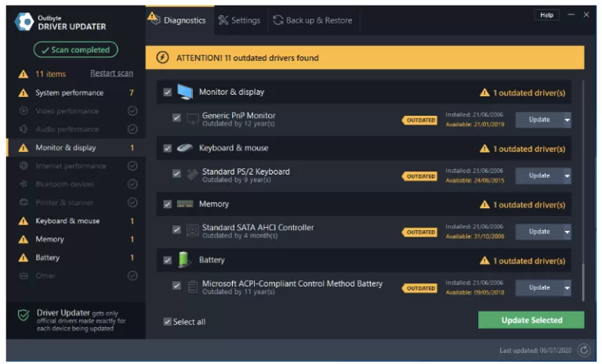602x364 pixels.
Task: Click the warning triangle in Battery outdated notice
Action: click(x=484, y=261)
